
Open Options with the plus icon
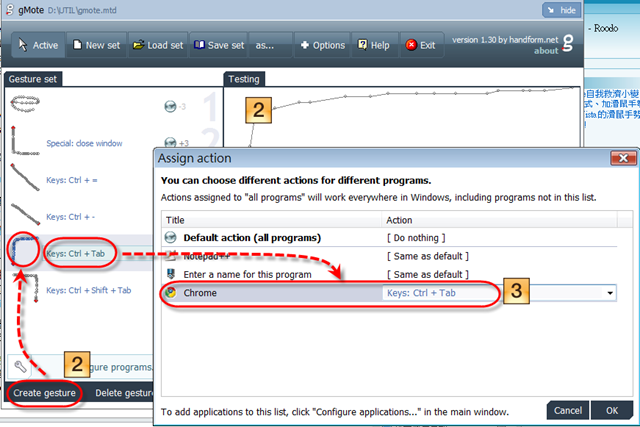[x=304, y=45]
